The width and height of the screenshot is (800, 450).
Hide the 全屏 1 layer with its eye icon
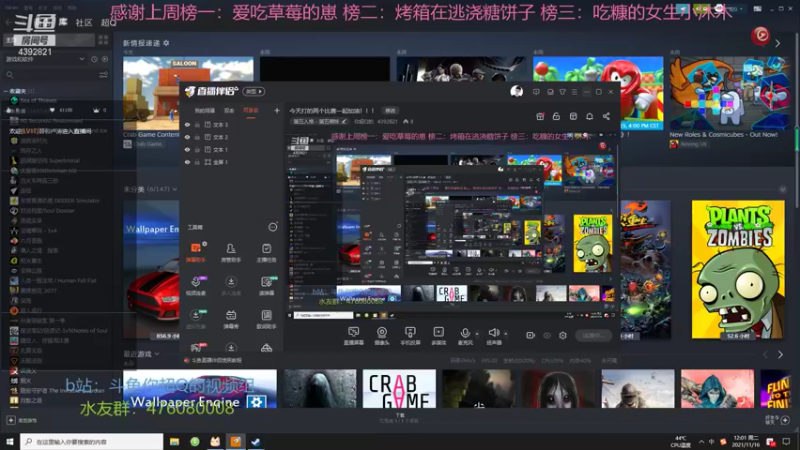(x=187, y=162)
